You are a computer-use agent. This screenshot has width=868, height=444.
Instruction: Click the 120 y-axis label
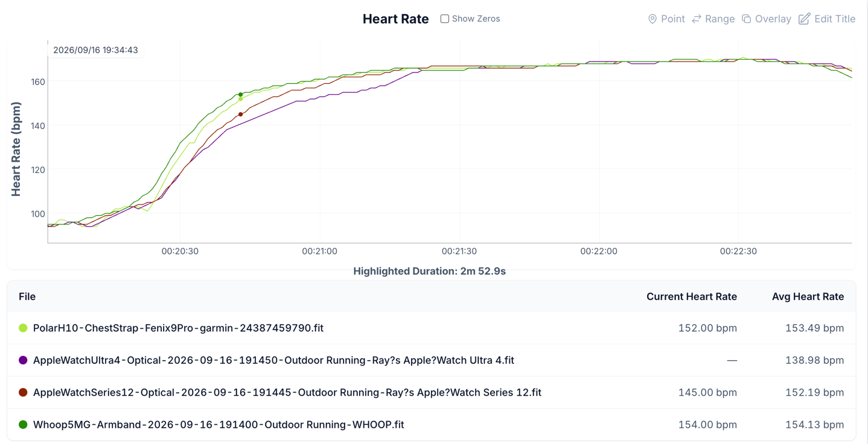37,170
